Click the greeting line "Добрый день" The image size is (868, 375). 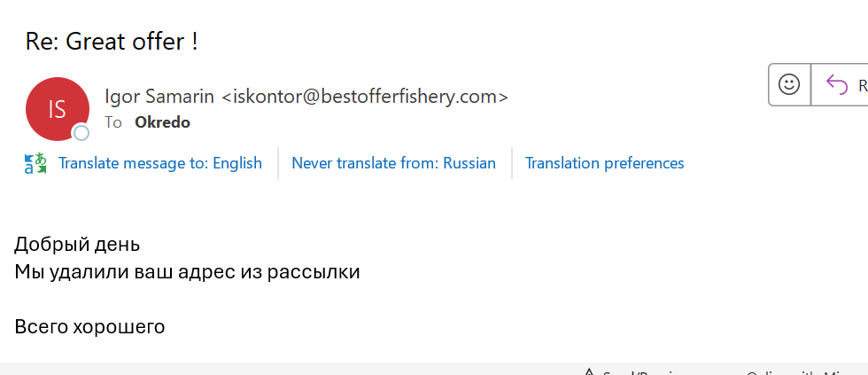[x=77, y=245]
